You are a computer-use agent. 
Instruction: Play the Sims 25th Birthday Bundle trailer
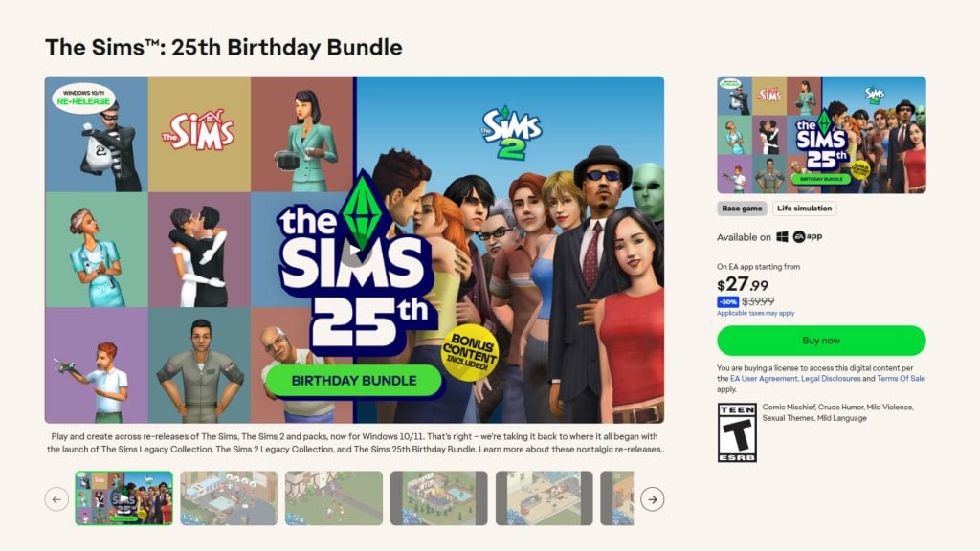356,251
